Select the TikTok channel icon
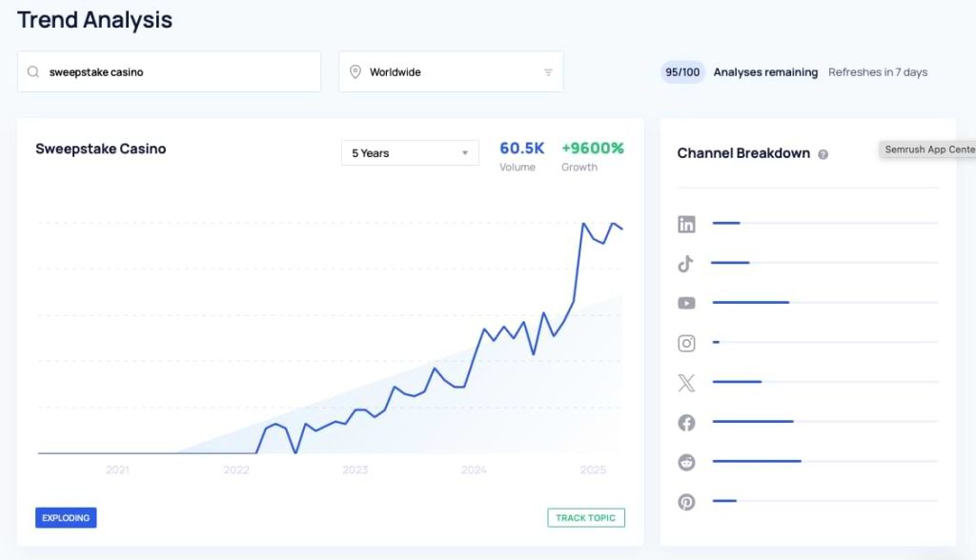The height and width of the screenshot is (560, 976). pyautogui.click(x=686, y=264)
